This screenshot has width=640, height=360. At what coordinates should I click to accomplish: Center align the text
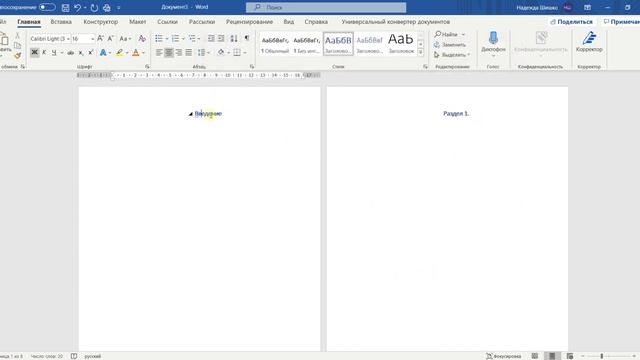point(169,53)
